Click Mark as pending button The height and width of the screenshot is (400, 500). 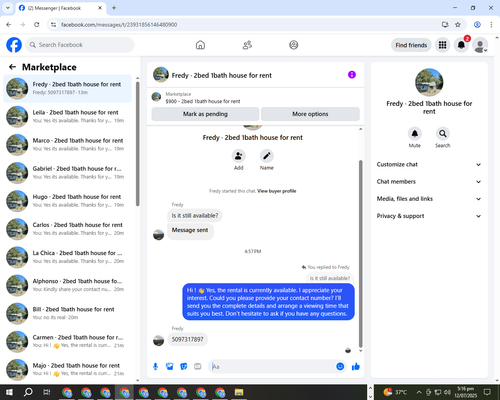point(205,114)
